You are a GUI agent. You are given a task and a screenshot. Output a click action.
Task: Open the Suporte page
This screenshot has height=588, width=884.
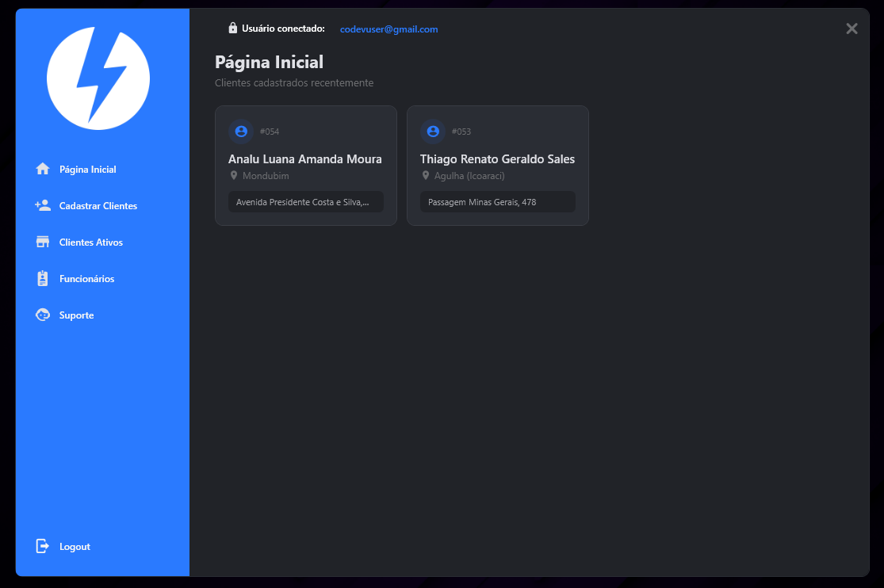[x=76, y=315]
